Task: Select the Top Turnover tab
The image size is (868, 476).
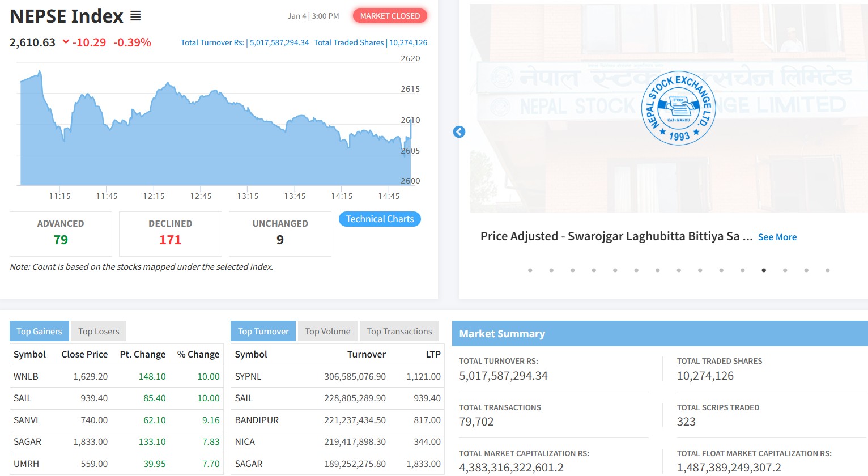Action: 263,331
